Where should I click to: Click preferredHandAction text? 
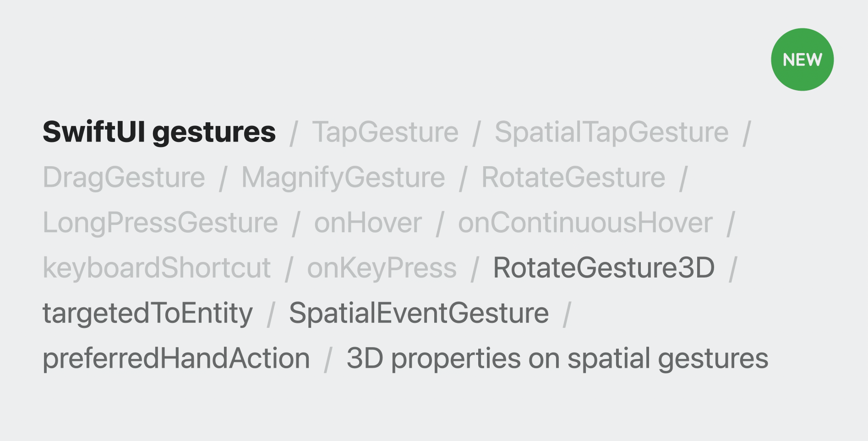click(x=176, y=359)
